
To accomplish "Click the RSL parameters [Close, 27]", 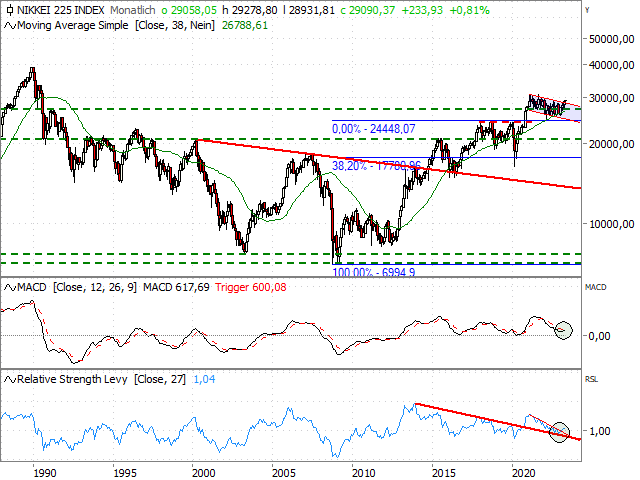I will [x=160, y=379].
